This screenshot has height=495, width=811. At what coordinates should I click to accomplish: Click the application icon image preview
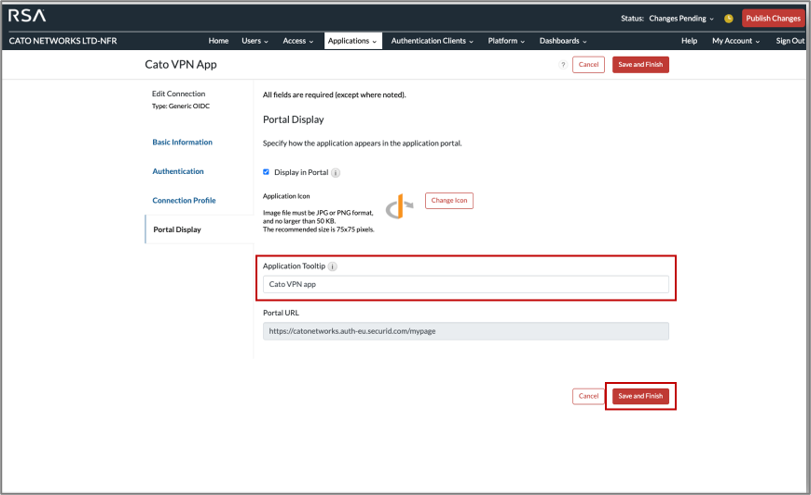pyautogui.click(x=399, y=206)
